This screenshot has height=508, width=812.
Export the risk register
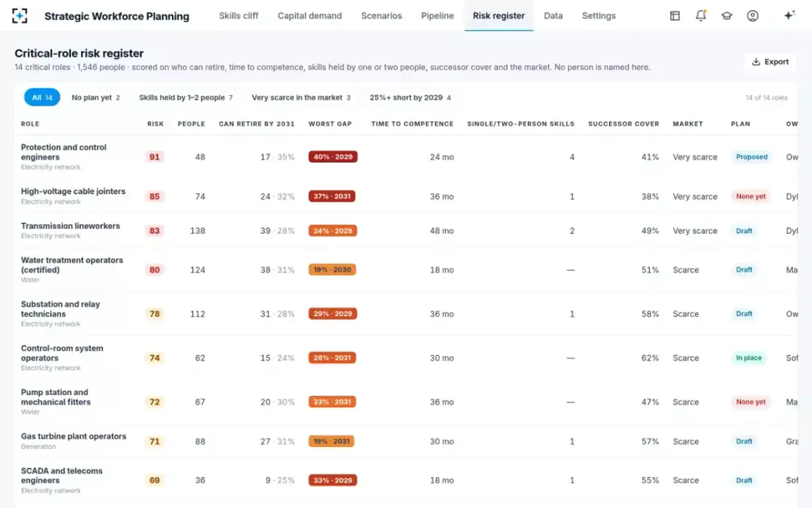point(770,62)
